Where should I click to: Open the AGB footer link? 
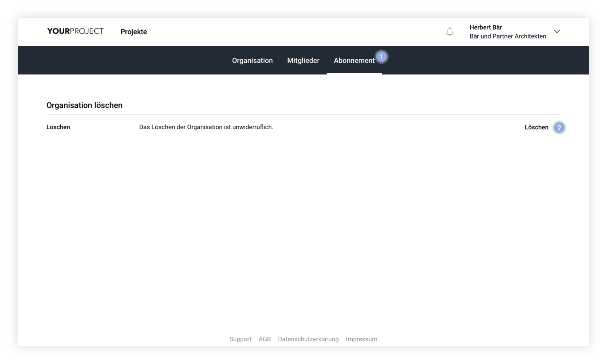(x=264, y=339)
